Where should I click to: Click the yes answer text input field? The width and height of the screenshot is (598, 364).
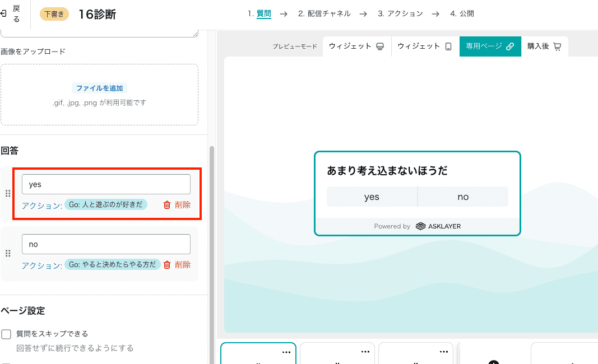click(x=105, y=184)
